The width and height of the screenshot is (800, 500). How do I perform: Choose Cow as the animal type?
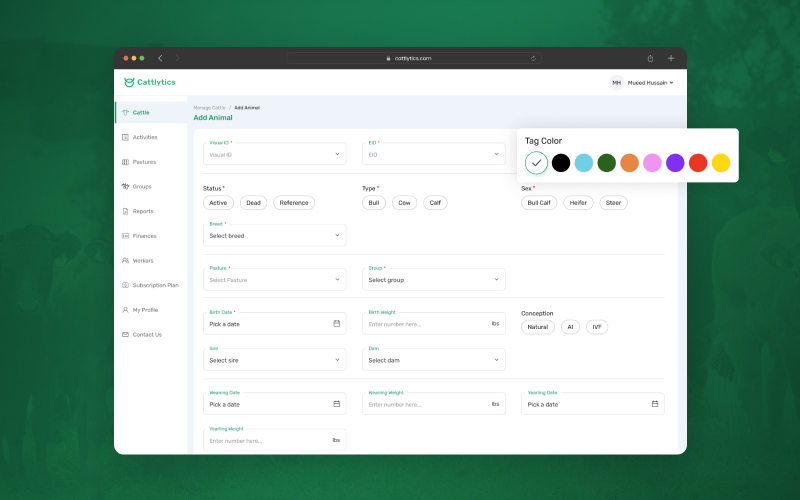(404, 203)
